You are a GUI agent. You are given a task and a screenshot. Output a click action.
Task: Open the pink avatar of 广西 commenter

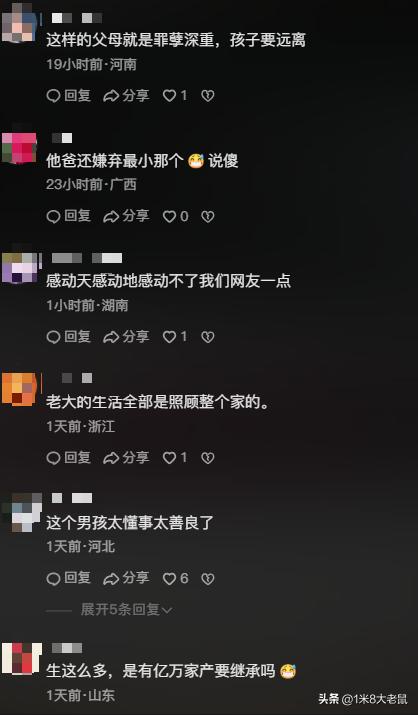[20, 148]
